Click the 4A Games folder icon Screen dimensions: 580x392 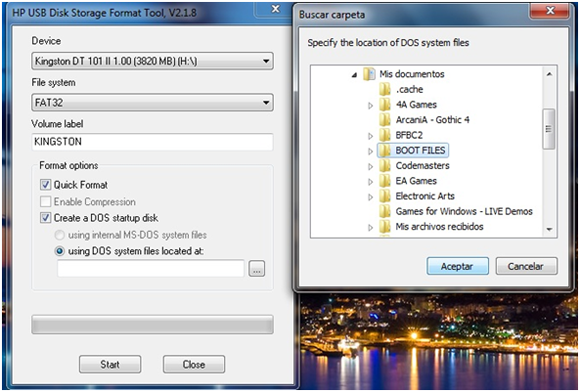pos(385,105)
